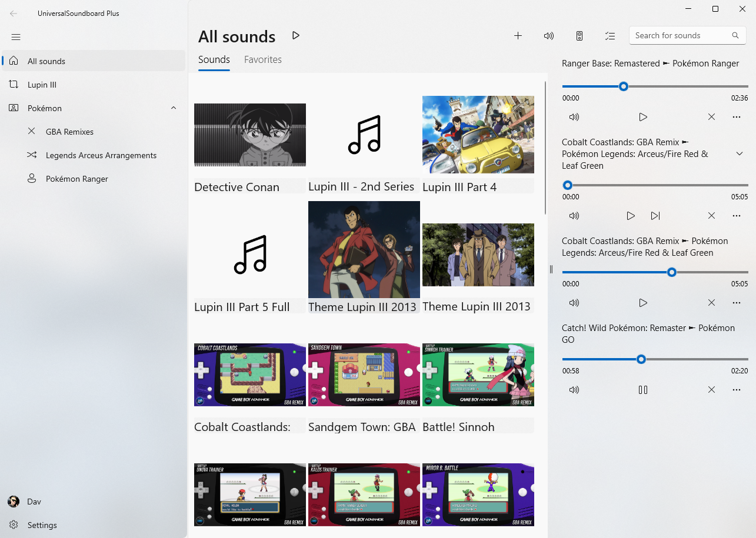Expand the Cobalt Coastlands playlist chevron
Image resolution: width=756 pixels, height=538 pixels.
[x=740, y=153]
